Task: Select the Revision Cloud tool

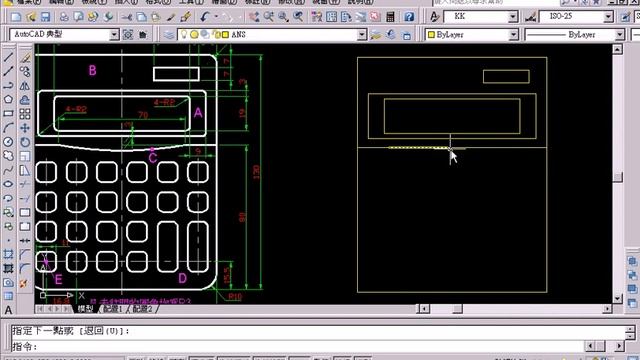Action: [8, 156]
